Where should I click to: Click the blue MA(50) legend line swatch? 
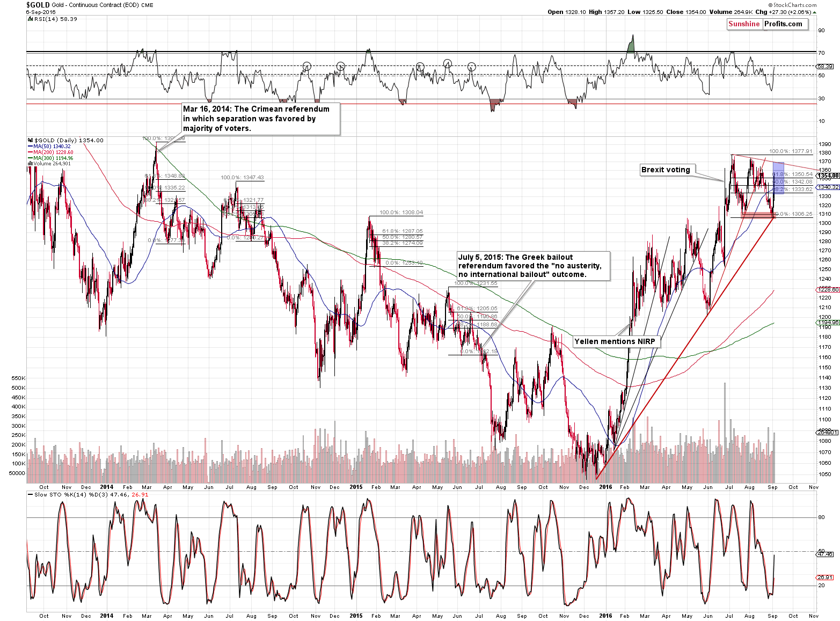click(30, 147)
